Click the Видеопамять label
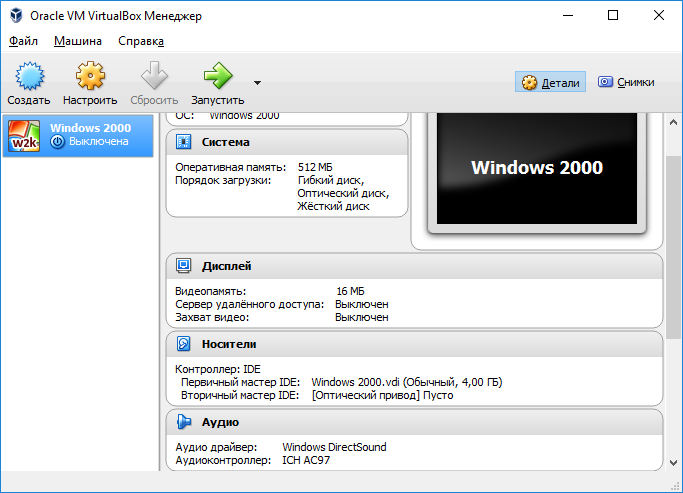Screen dimensions: 683x493 [210, 291]
